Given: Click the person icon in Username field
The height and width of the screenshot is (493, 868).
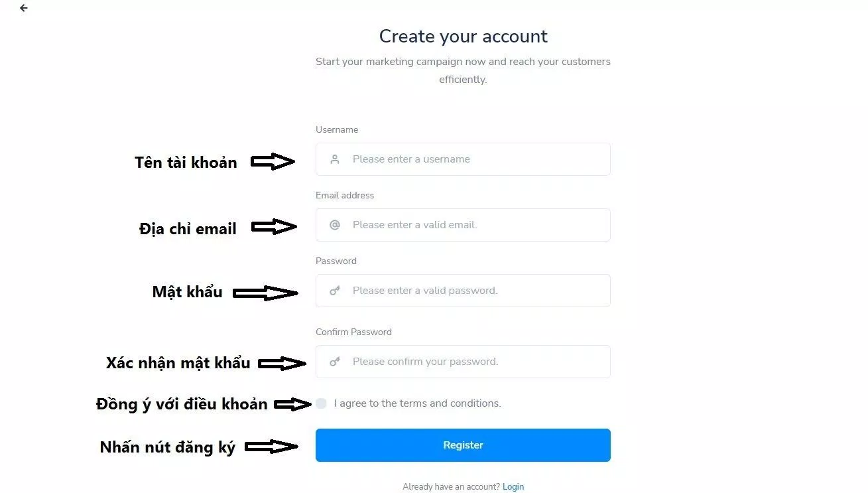Looking at the screenshot, I should [x=335, y=159].
